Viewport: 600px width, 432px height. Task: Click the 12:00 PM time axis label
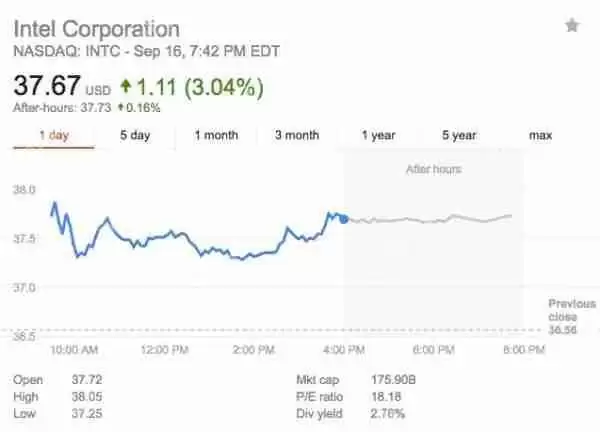tap(163, 350)
